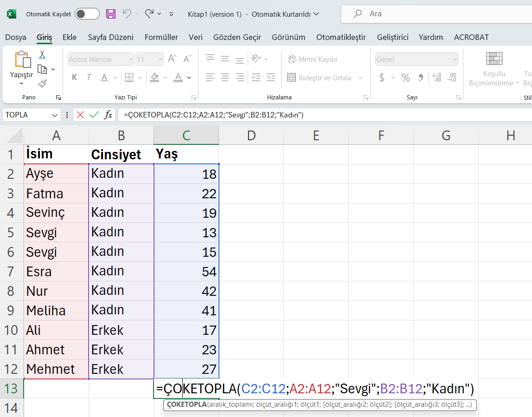The height and width of the screenshot is (417, 532).
Task: Click the Decrease Font Size icon
Action: tap(187, 59)
